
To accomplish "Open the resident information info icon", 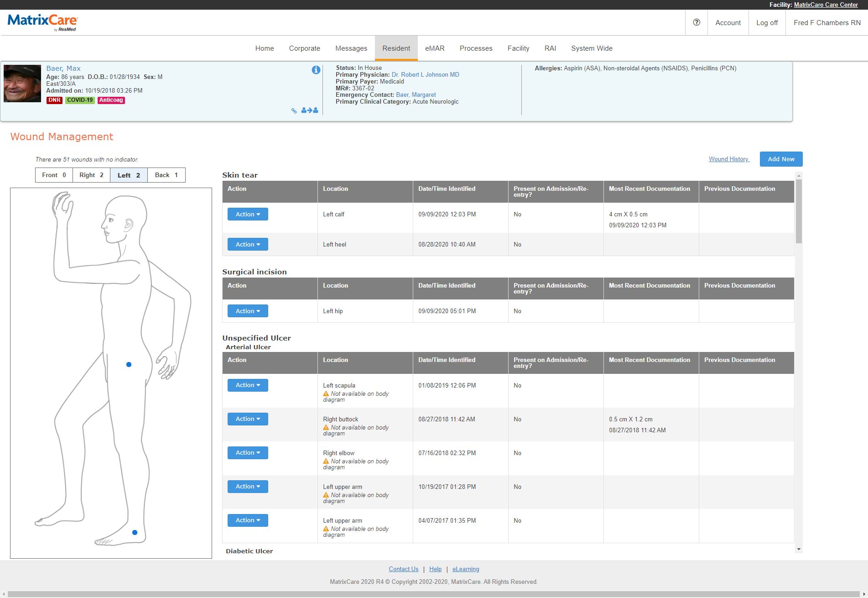I will click(315, 70).
